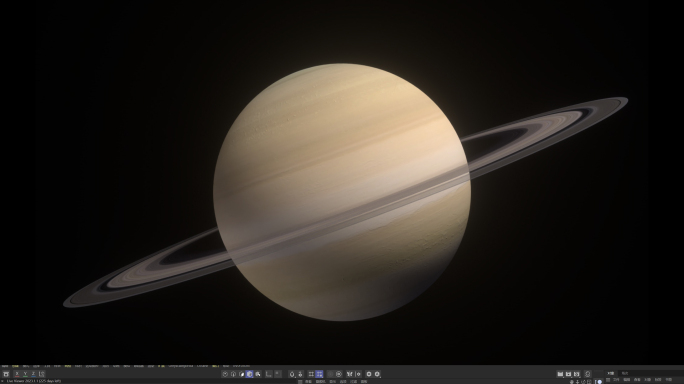This screenshot has width=684, height=384.
Task: Open the hamburger menu of the viewport menu bar
Action: 300,382
